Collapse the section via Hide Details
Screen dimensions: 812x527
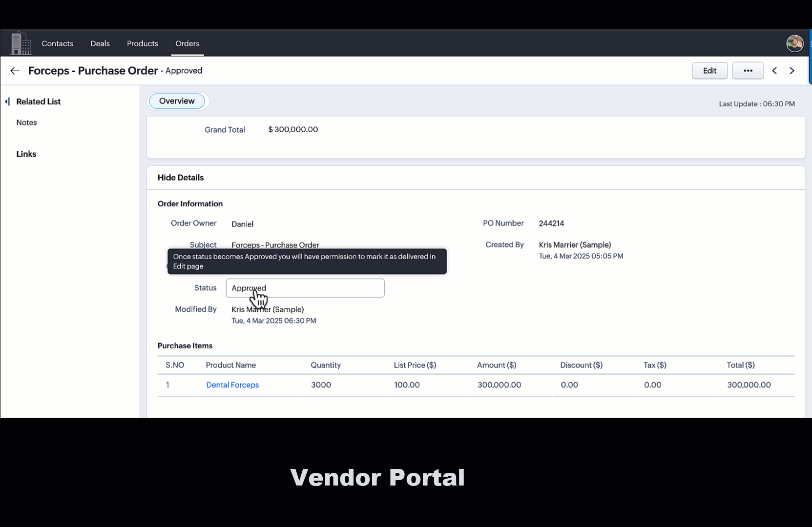180,178
